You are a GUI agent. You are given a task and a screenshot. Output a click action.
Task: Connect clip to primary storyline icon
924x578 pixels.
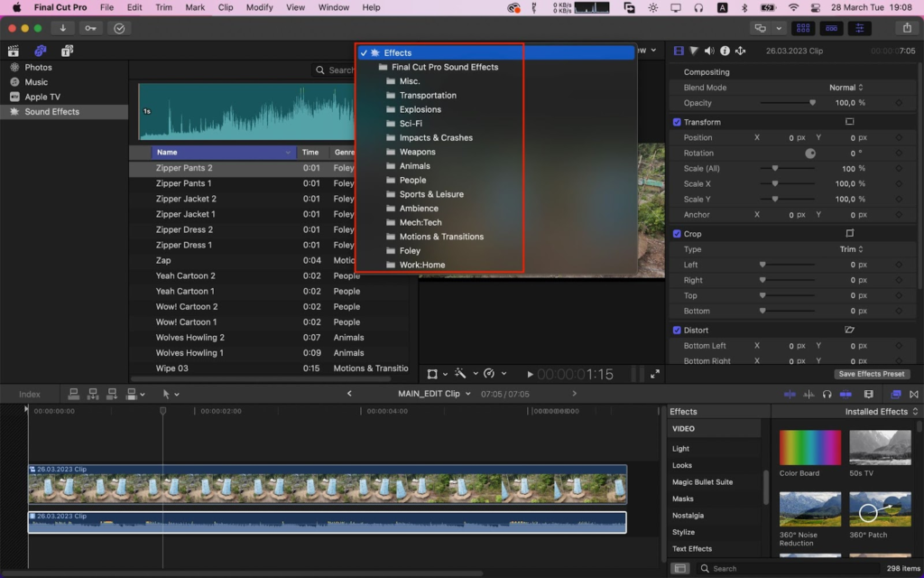(x=74, y=394)
